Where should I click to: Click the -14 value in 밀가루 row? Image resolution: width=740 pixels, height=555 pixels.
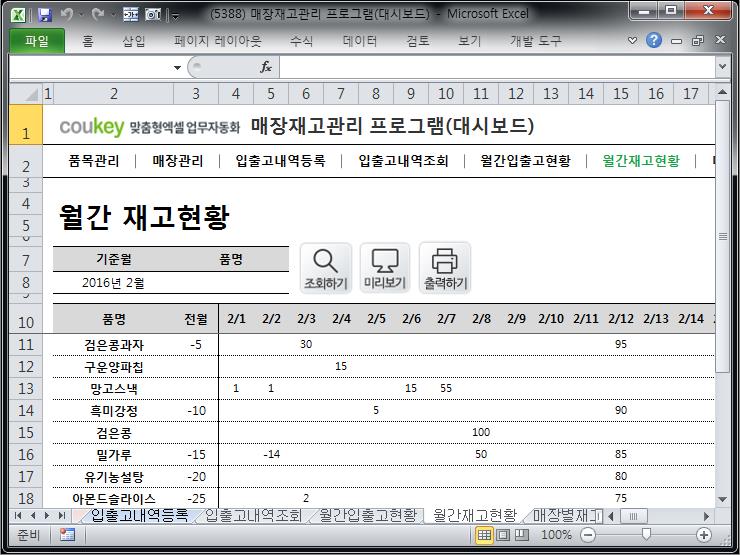tap(271, 454)
